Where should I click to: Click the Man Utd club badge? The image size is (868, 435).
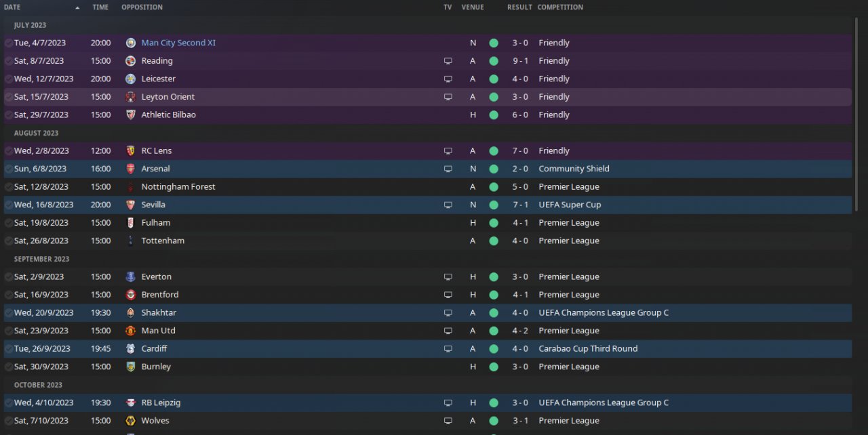pos(131,331)
